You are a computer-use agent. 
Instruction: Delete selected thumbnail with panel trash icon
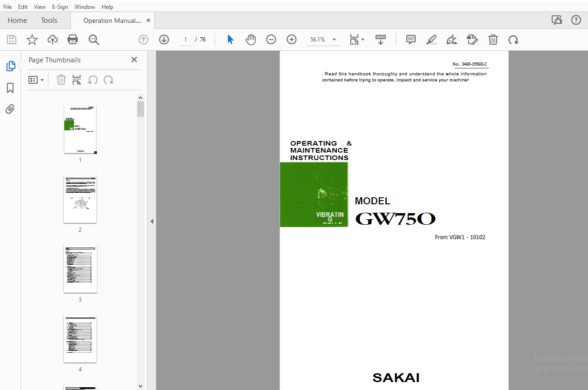(61, 80)
